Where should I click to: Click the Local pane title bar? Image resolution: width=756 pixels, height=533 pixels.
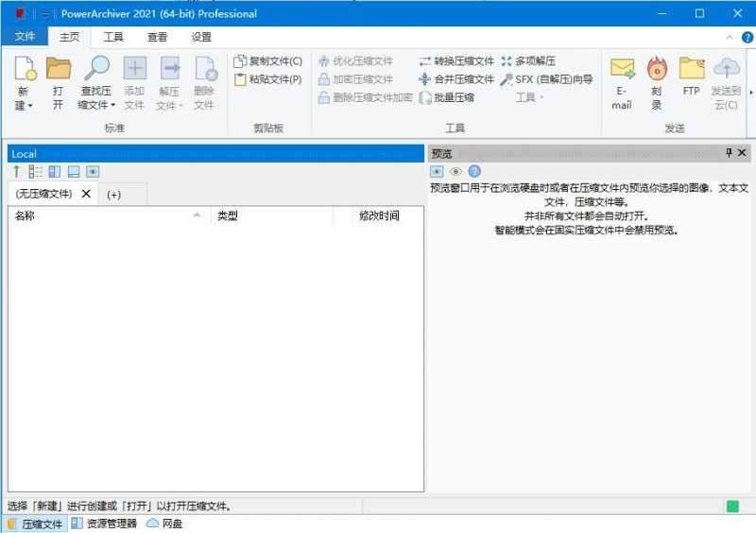pos(215,153)
